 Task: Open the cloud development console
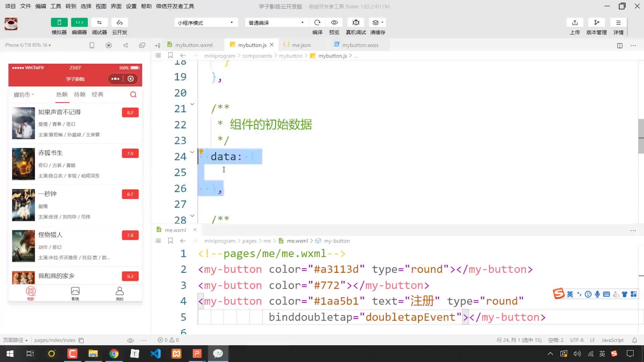(x=119, y=22)
